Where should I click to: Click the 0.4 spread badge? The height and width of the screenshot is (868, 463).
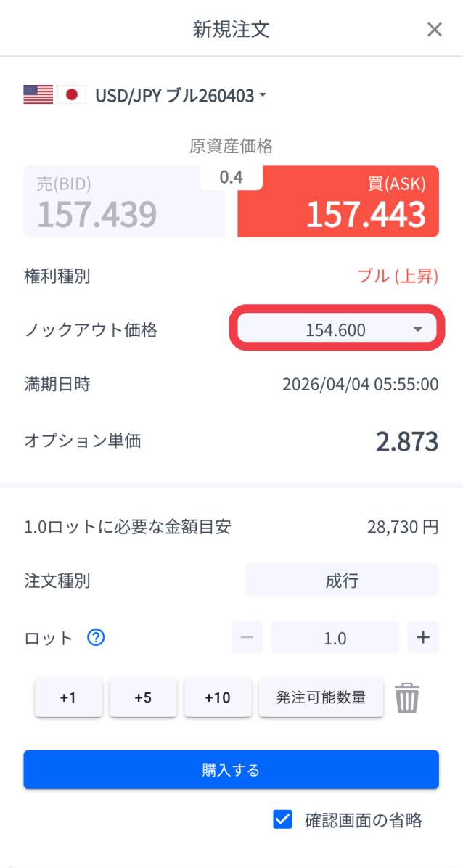point(231,176)
